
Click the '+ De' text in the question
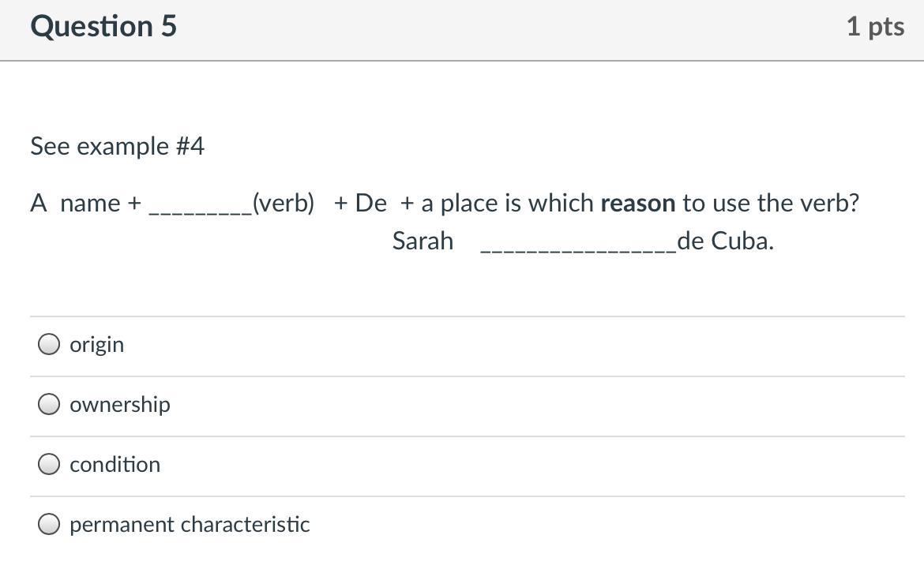coord(361,203)
